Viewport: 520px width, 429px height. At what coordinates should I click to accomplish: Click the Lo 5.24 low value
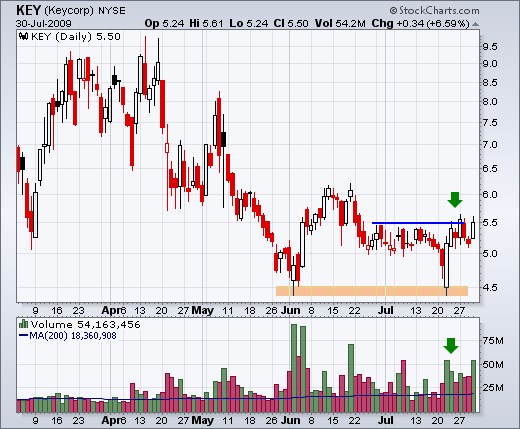point(248,24)
